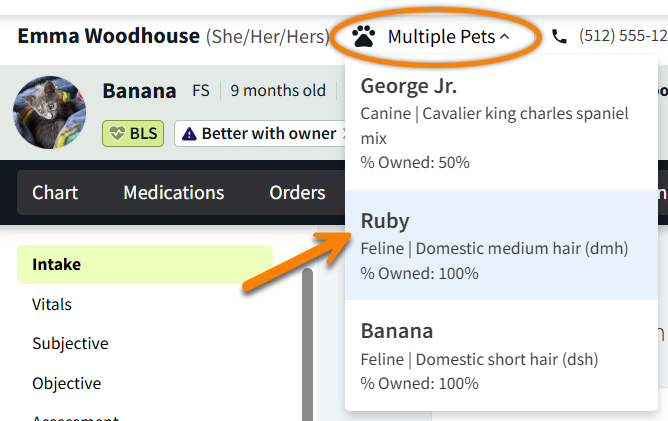Screen dimensions: 668x421
Task: Switch to the Medications tab
Action: [174, 192]
